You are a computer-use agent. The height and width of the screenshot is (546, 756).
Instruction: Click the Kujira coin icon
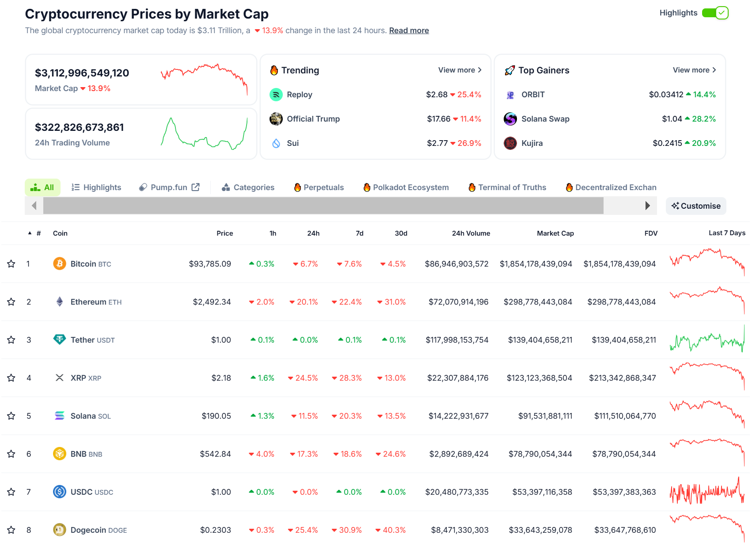tap(510, 143)
